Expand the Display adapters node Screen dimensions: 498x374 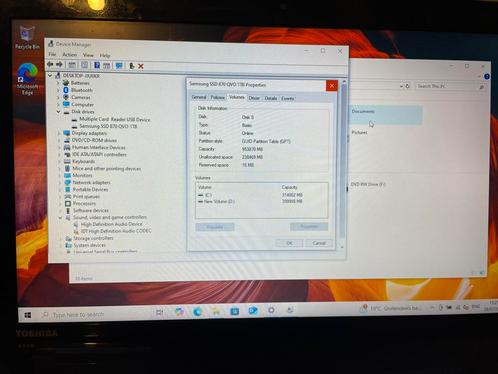[x=59, y=133]
